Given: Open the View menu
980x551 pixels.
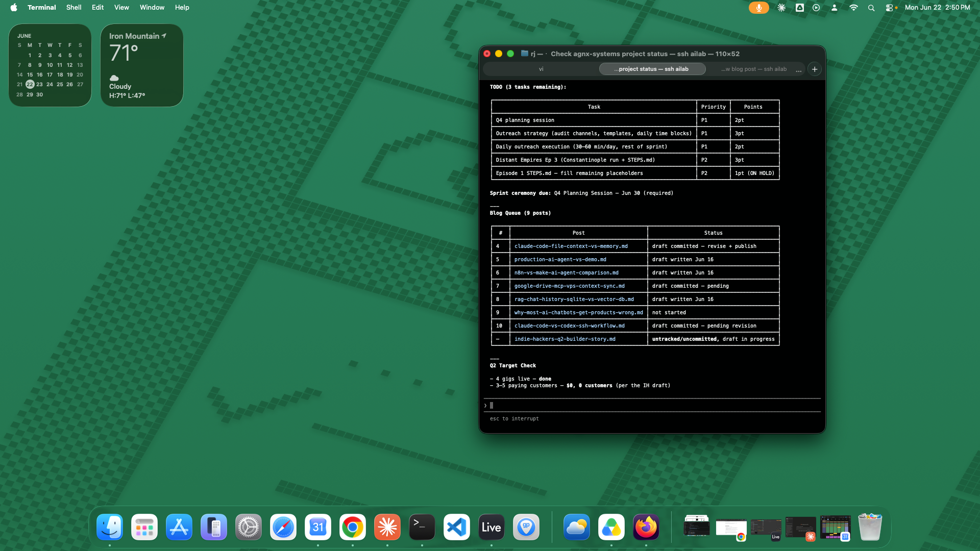Looking at the screenshot, I should click(121, 8).
